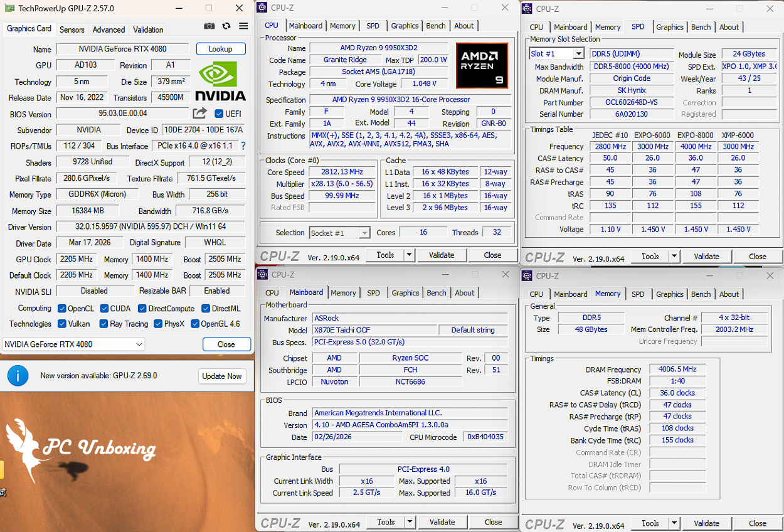Click the Bus Interface question mark icon
The image size is (784, 532).
(x=243, y=146)
